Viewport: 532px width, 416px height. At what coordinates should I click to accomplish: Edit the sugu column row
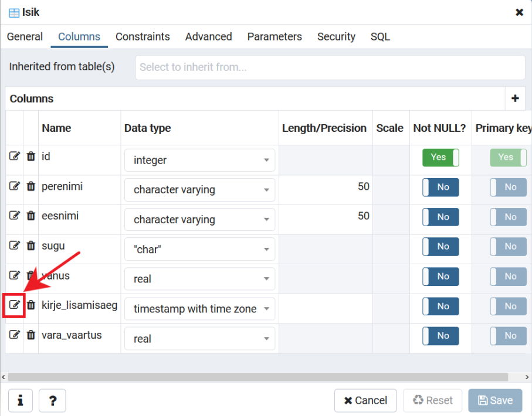[14, 245]
